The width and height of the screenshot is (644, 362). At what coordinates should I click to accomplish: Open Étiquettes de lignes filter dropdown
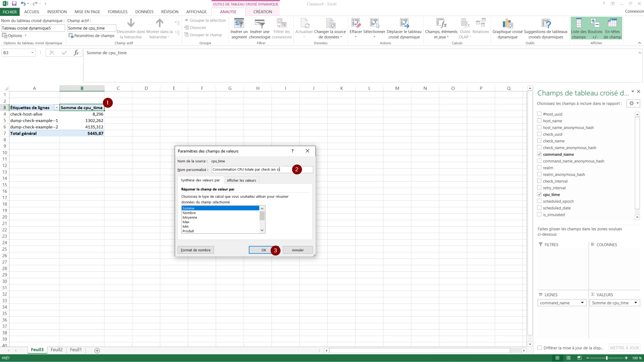pyautogui.click(x=56, y=108)
